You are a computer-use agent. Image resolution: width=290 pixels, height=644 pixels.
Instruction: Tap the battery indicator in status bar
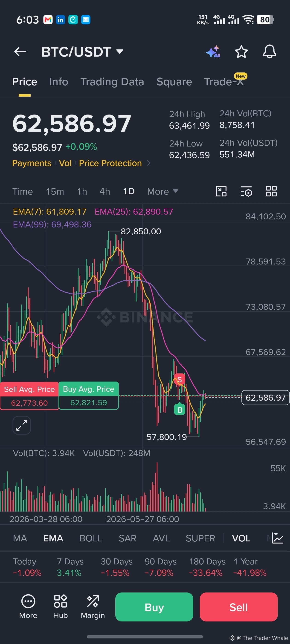click(x=265, y=20)
